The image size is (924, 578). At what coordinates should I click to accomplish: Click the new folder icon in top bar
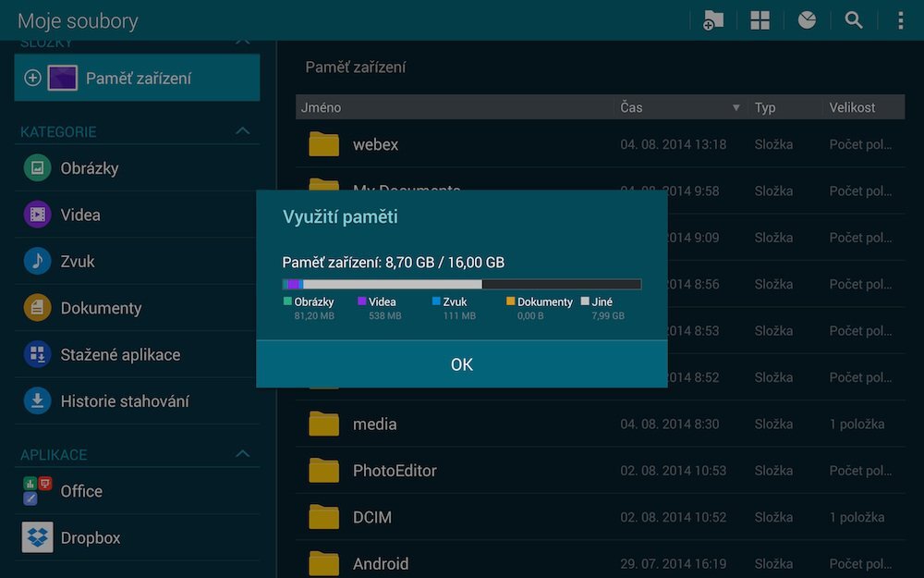tap(712, 20)
